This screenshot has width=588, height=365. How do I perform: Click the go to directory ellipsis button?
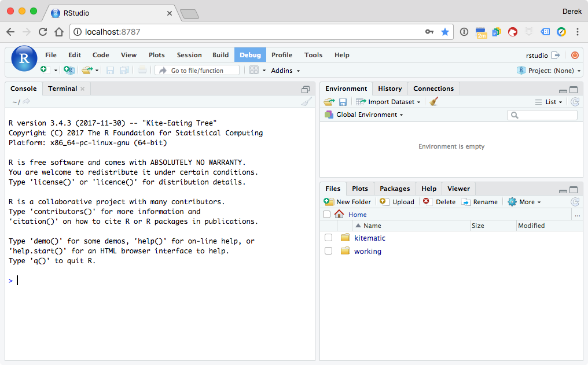tap(577, 215)
